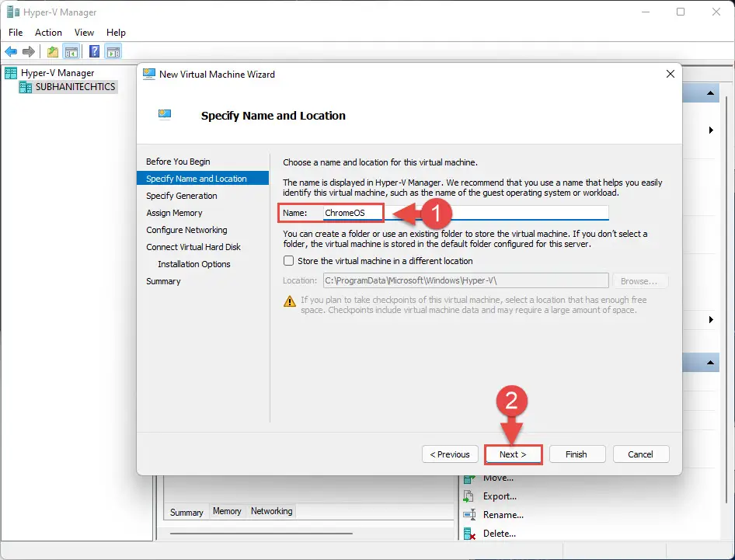
Task: Collapse the upper Actions pane section arrow
Action: pos(710,93)
